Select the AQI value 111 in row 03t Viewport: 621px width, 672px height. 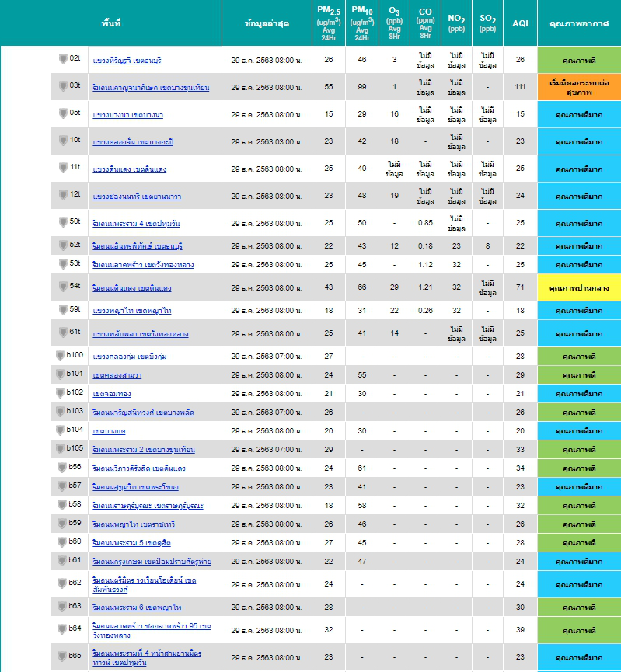pyautogui.click(x=520, y=87)
